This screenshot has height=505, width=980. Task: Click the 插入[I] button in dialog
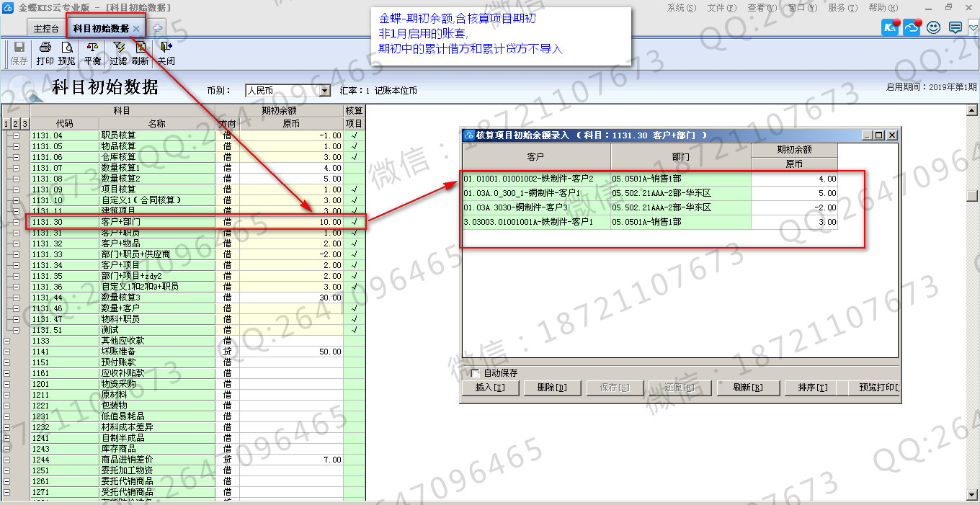click(491, 388)
